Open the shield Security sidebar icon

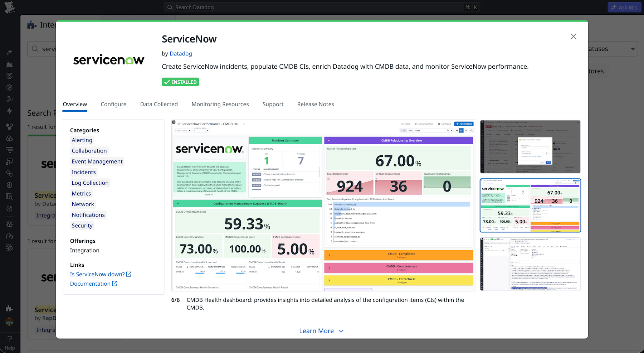click(x=10, y=185)
